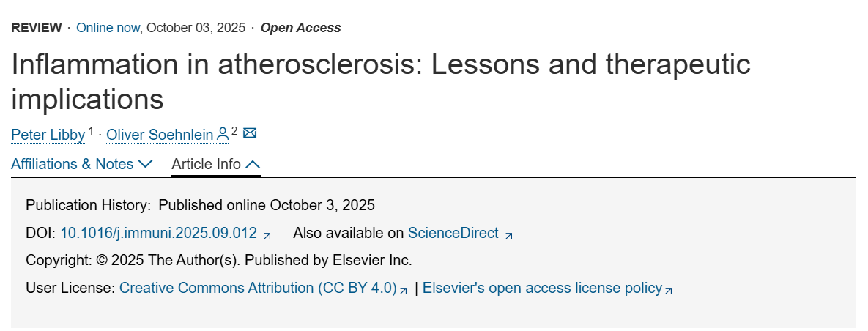Click the external-link arrow after the DOI
This screenshot has width=868, height=331.
(x=267, y=235)
